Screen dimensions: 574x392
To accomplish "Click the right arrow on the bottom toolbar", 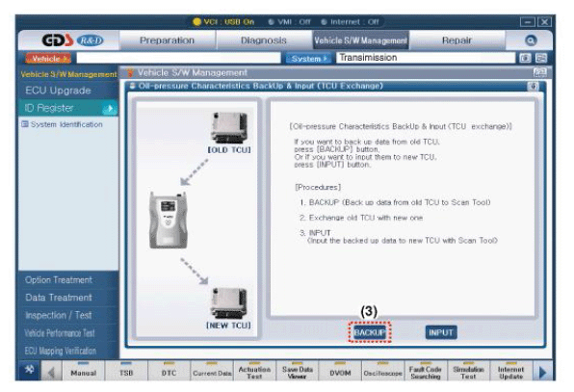I will tap(542, 372).
